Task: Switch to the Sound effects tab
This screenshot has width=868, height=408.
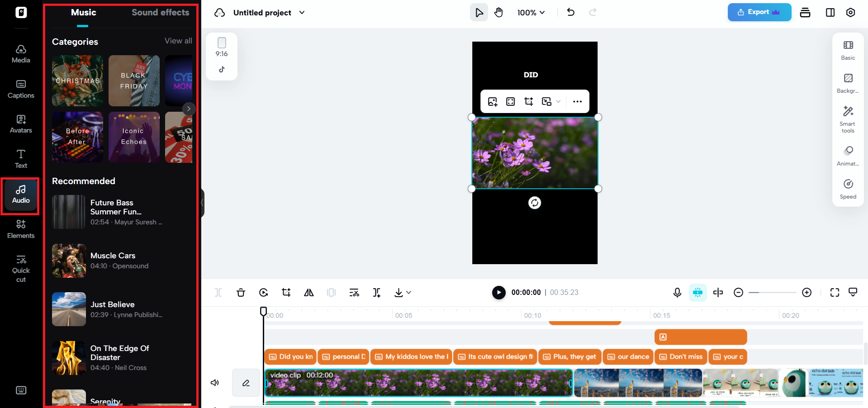Action: 160,12
